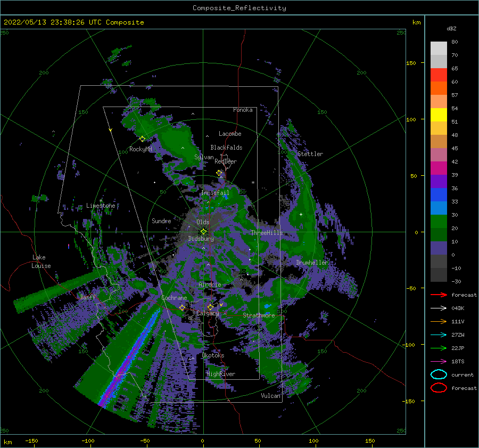The height and width of the screenshot is (448, 479).
Task: Click the RockyMH label
Action: point(140,149)
